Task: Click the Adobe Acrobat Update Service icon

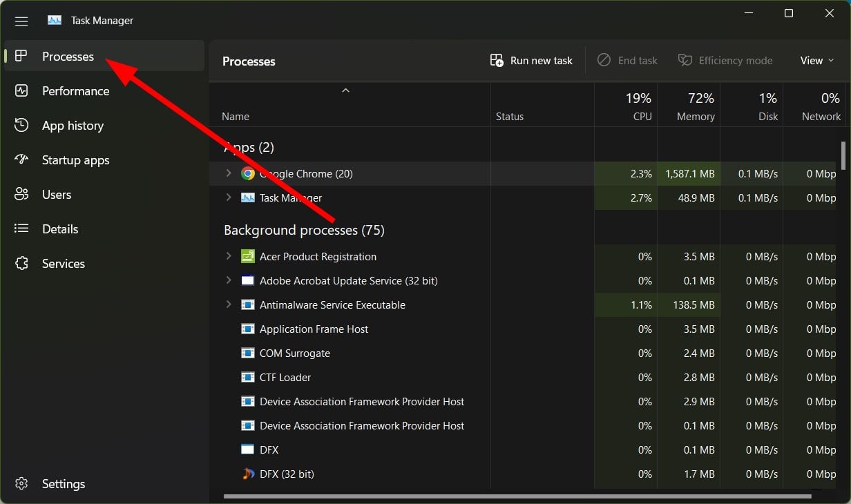Action: click(x=248, y=280)
